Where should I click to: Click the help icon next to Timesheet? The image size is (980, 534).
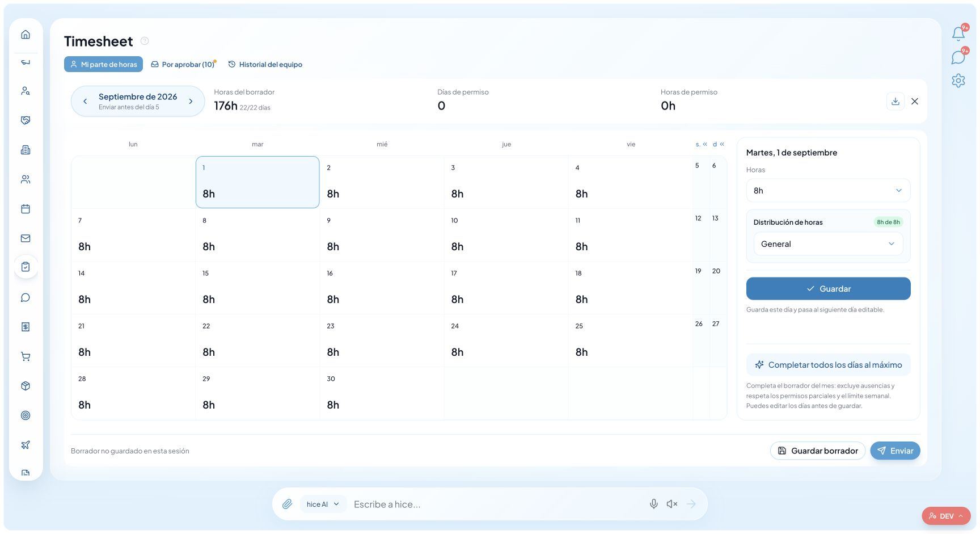[145, 41]
